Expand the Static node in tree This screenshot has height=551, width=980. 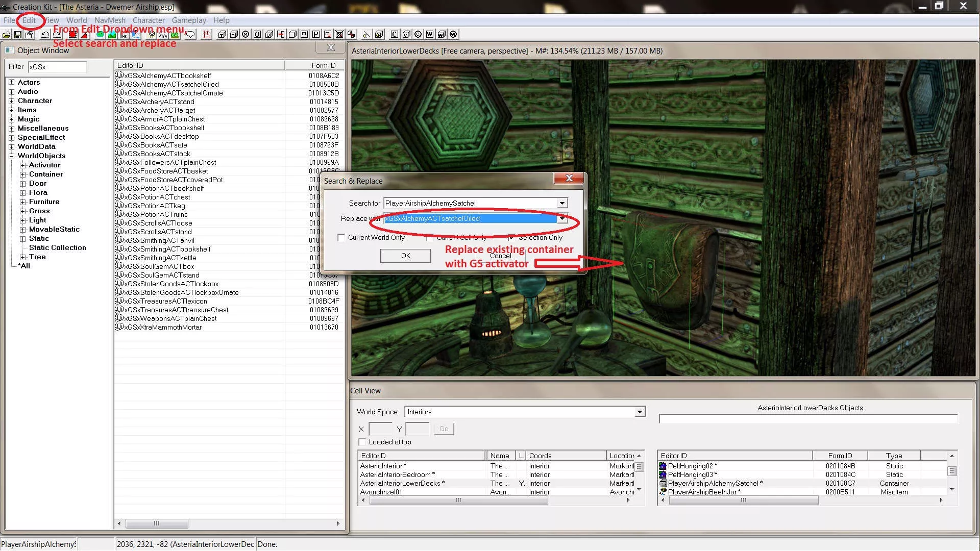coord(22,239)
